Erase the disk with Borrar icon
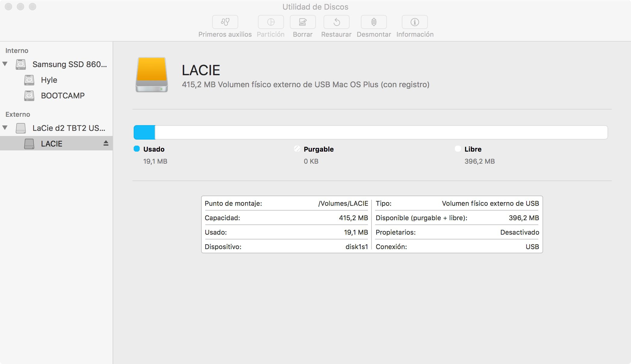 303,22
